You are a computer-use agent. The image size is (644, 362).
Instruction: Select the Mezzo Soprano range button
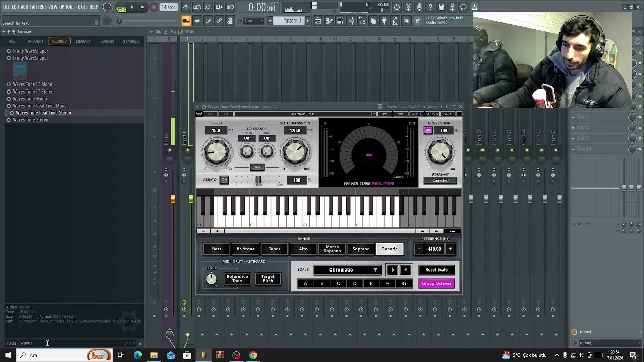[332, 249]
